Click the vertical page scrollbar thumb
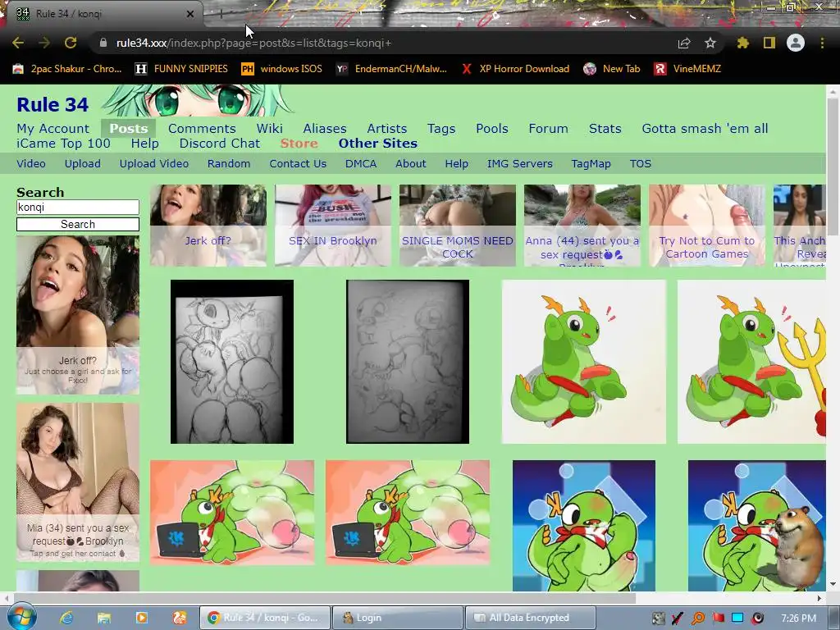The width and height of the screenshot is (840, 630). click(x=833, y=166)
